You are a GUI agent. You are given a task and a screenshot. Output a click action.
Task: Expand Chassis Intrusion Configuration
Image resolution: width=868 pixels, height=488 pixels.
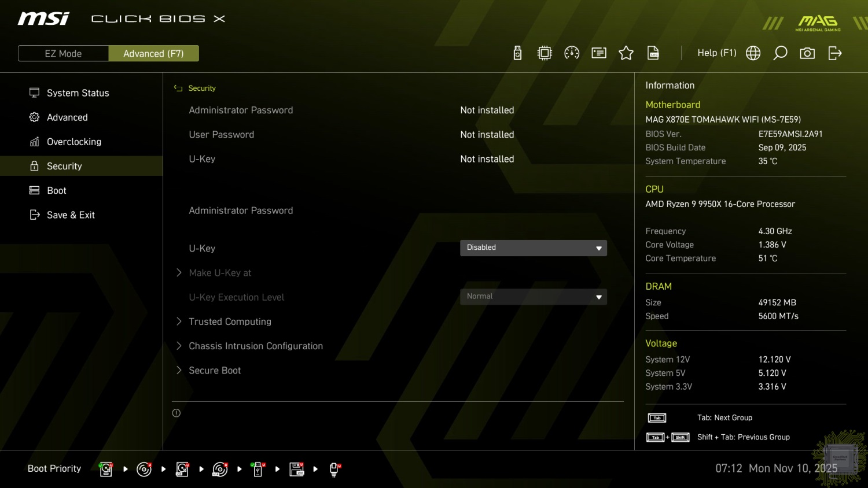[x=256, y=346]
